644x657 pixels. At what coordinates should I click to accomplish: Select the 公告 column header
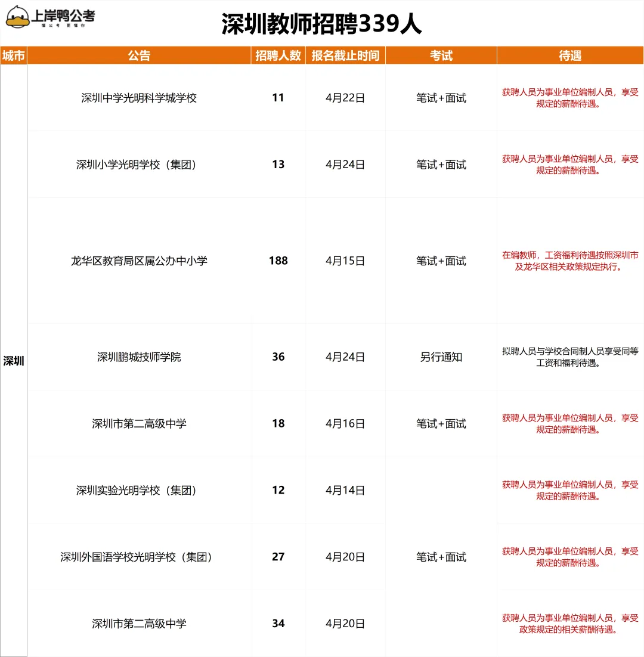click(139, 55)
